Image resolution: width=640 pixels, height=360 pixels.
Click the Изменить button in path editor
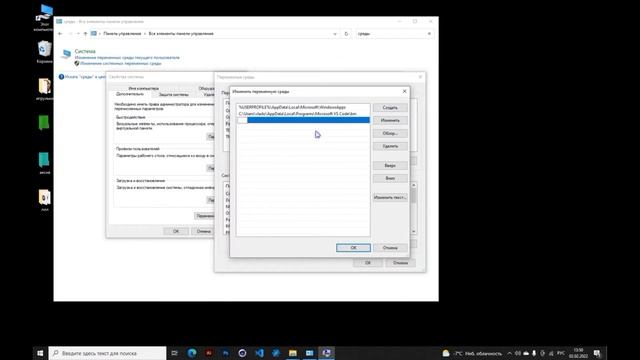(390, 120)
